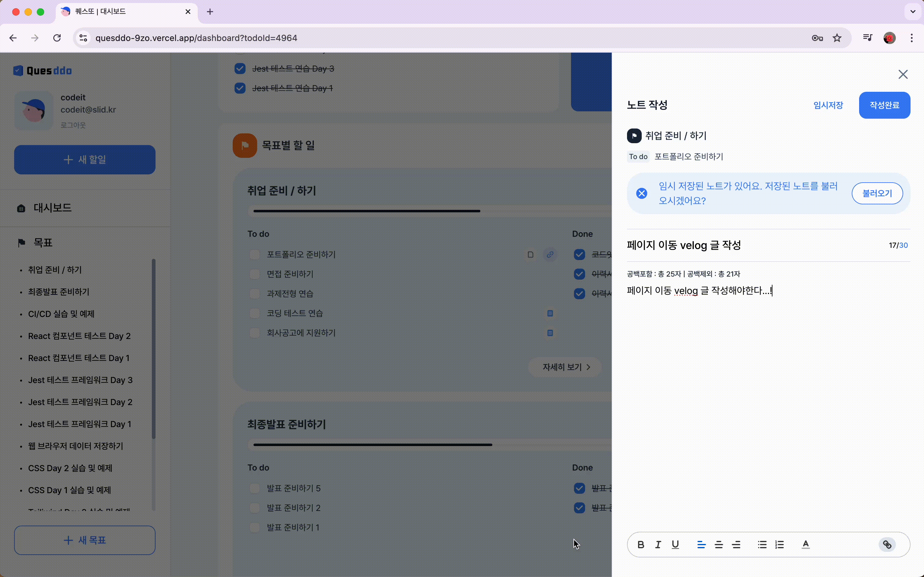Click the paperclip link icon on 포트폴리오 준비하기

550,254
